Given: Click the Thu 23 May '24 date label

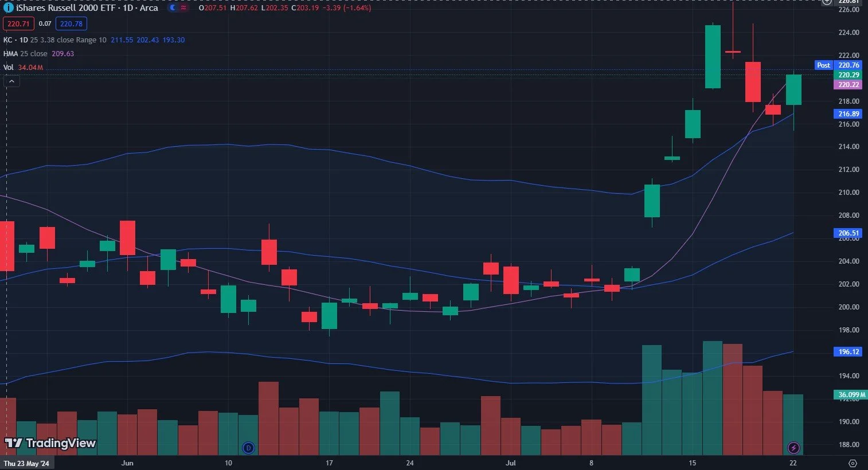Looking at the screenshot, I should pyautogui.click(x=26, y=463).
